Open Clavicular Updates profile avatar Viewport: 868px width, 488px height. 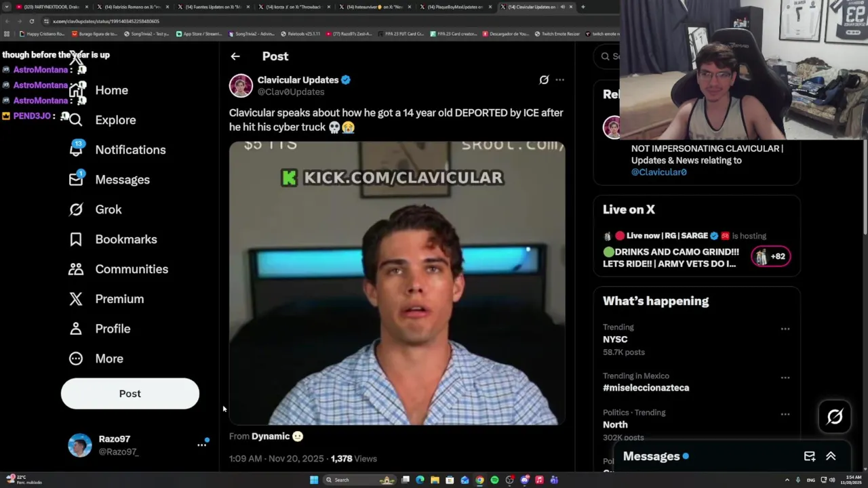pyautogui.click(x=241, y=85)
